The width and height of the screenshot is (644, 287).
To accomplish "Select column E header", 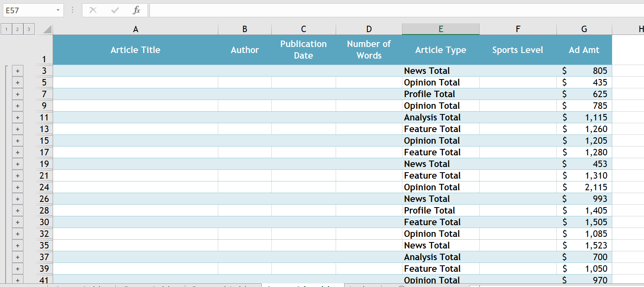I will pos(441,29).
